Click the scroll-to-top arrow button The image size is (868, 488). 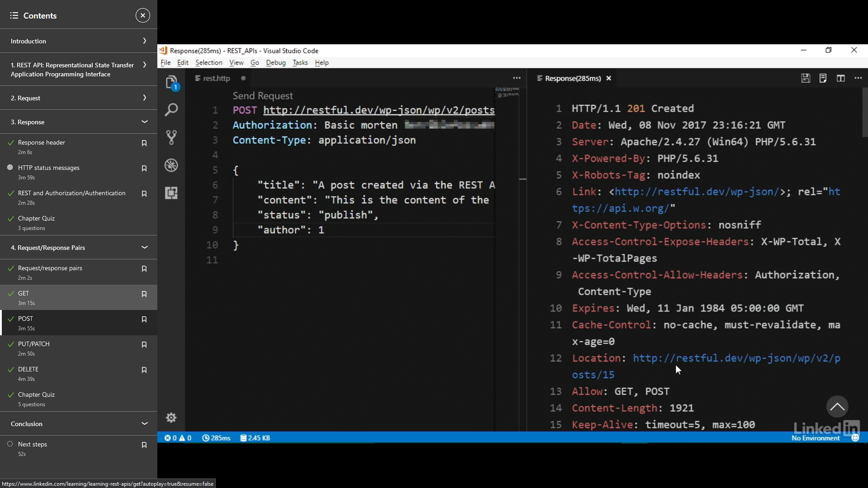pos(837,407)
